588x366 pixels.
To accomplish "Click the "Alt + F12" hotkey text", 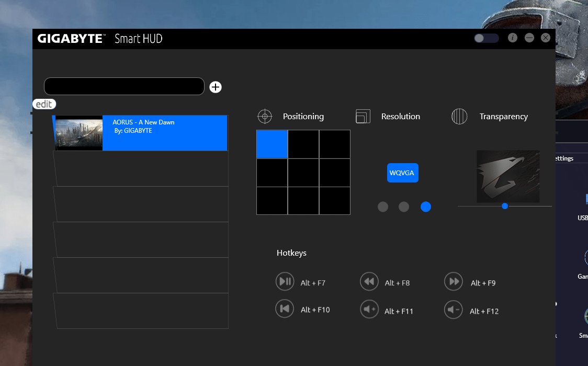I will coord(484,311).
